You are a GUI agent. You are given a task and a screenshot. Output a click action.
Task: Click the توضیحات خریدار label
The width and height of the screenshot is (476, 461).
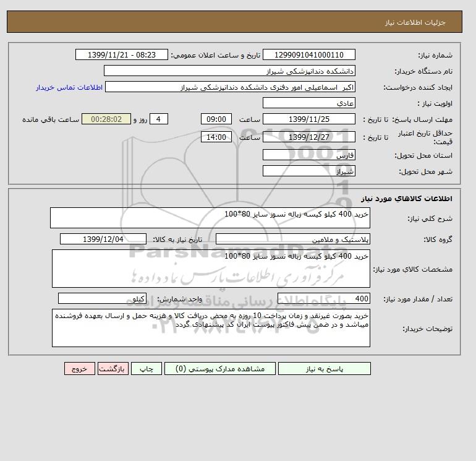(427, 329)
